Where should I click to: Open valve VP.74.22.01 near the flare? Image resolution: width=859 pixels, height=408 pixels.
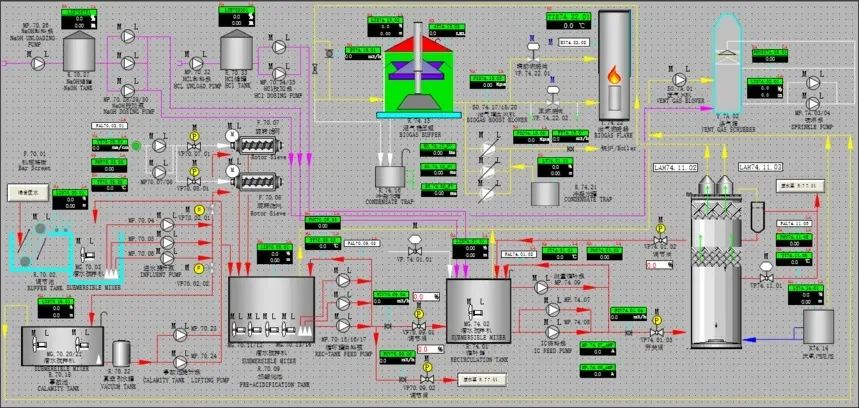pyautogui.click(x=533, y=50)
